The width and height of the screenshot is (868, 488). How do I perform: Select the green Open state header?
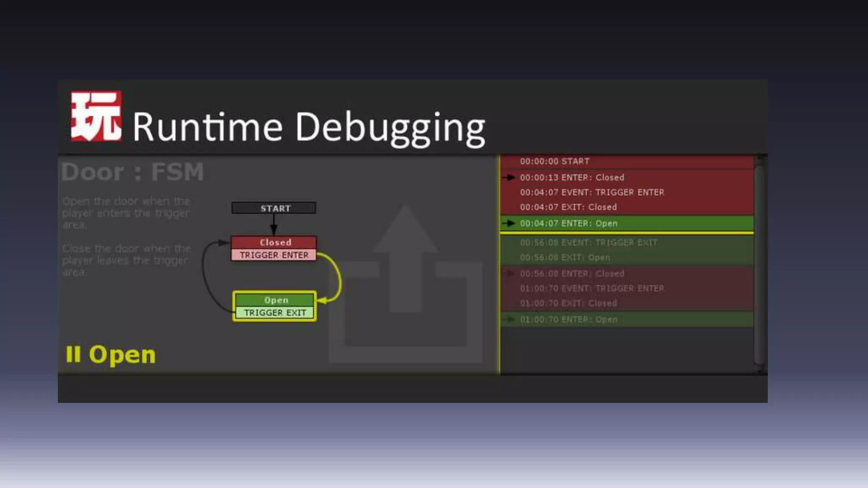point(275,300)
